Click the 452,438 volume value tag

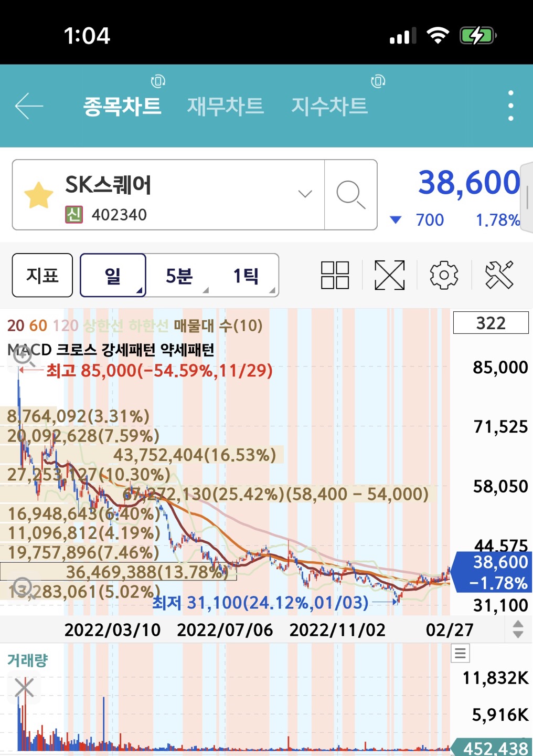(492, 748)
